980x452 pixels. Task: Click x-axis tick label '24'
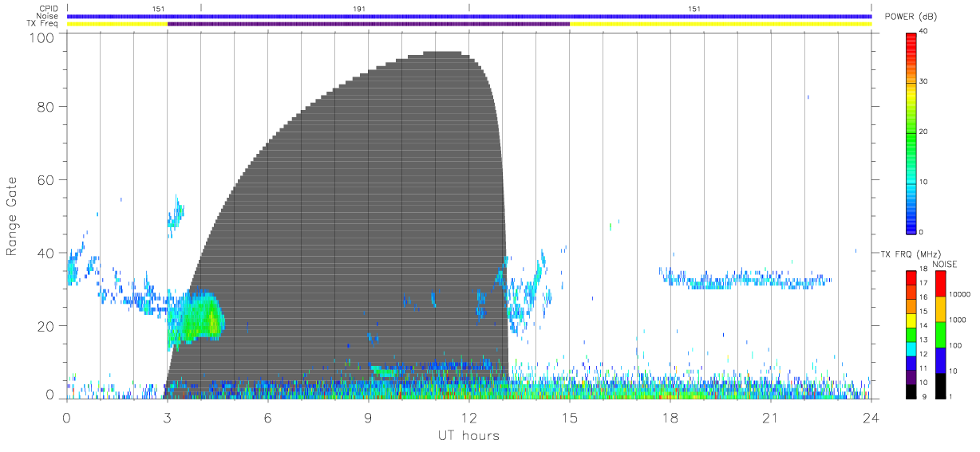(871, 418)
